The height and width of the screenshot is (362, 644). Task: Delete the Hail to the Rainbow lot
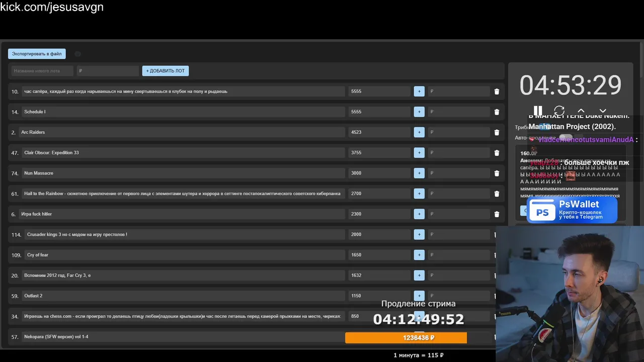click(497, 194)
